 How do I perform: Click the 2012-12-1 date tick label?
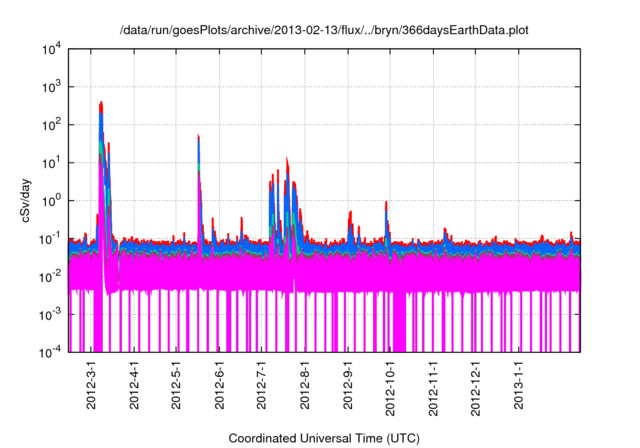pos(475,388)
